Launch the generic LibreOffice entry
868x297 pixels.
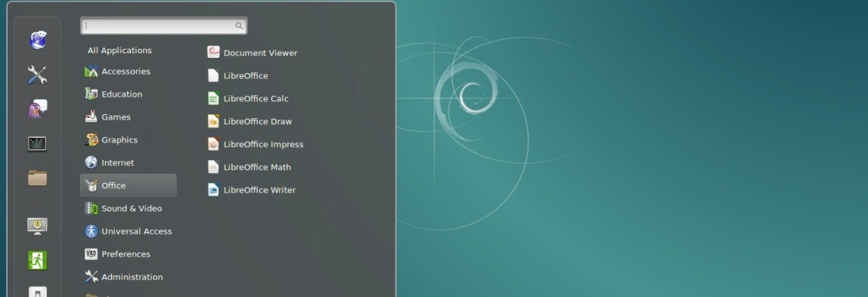click(238, 75)
